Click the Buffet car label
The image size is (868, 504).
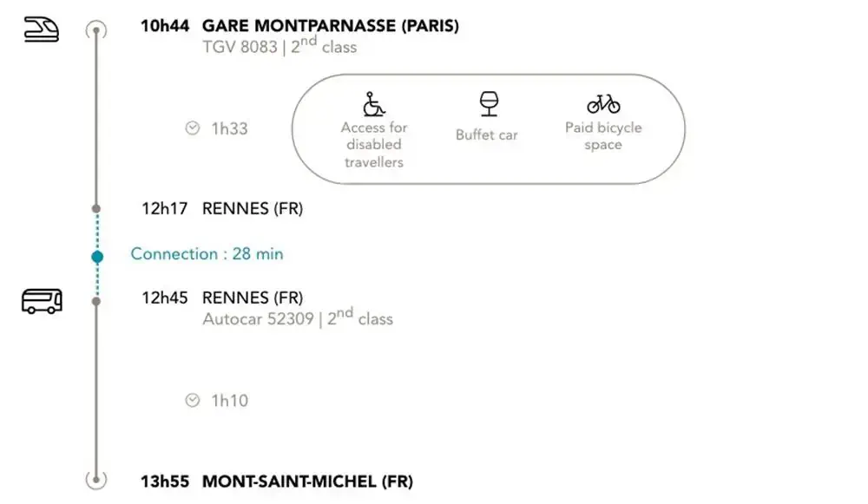tap(487, 135)
